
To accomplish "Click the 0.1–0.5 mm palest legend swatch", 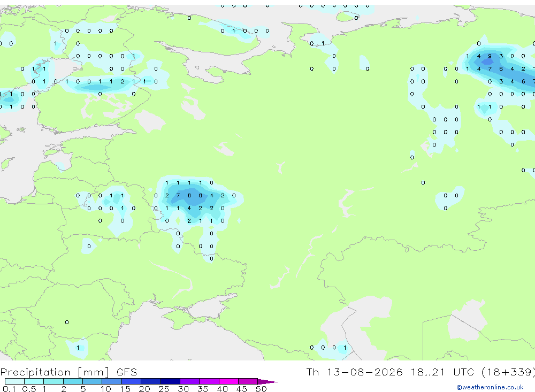I will tap(14, 381).
